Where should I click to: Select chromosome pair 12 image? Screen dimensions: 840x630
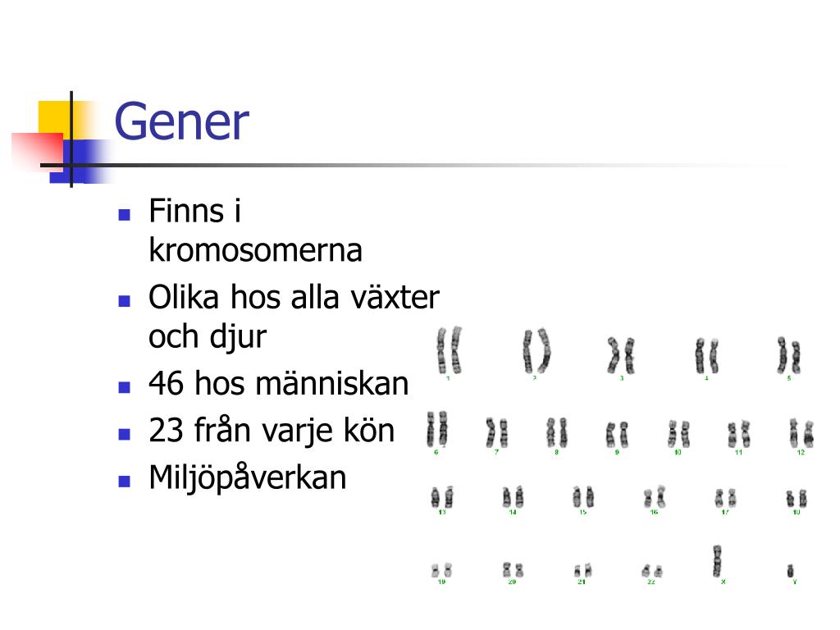tap(801, 433)
